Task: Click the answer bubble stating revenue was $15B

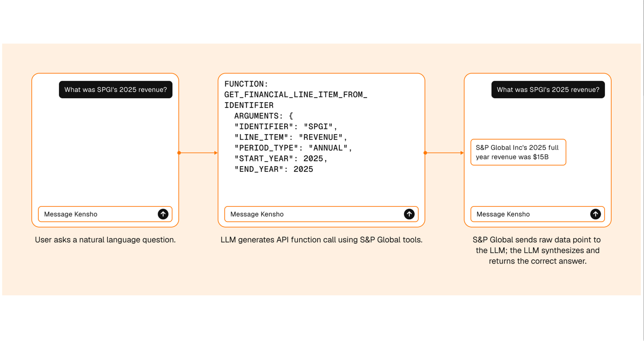Action: click(518, 152)
